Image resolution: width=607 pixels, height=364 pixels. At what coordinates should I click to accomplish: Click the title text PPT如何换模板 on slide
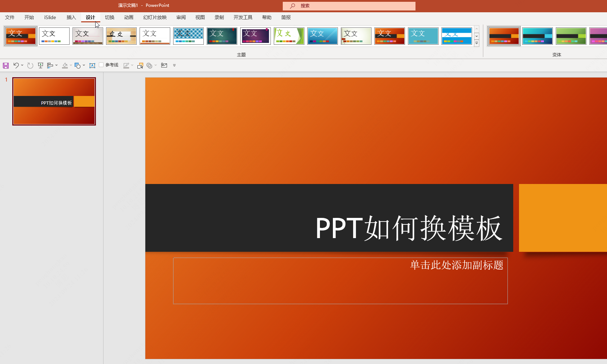[x=409, y=228]
